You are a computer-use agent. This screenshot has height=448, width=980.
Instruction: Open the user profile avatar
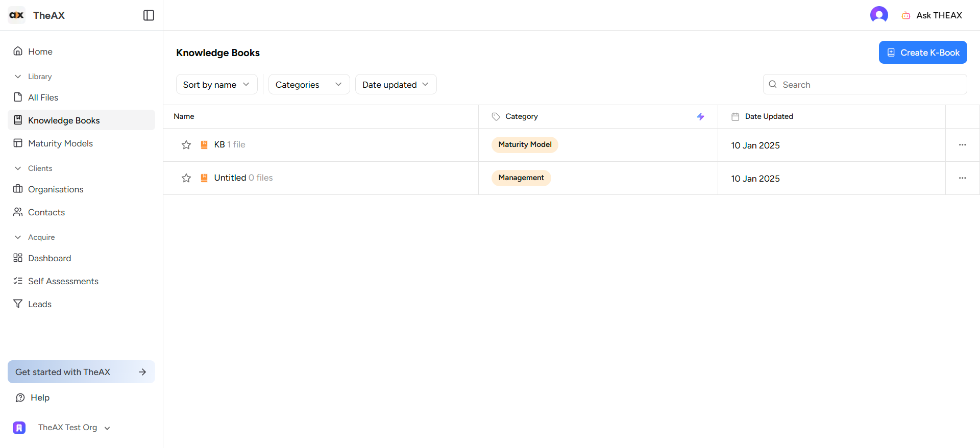click(879, 15)
